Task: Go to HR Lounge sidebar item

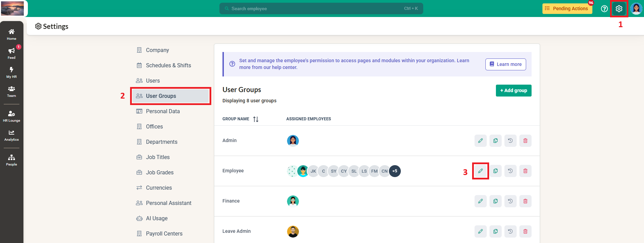Action: (12, 116)
